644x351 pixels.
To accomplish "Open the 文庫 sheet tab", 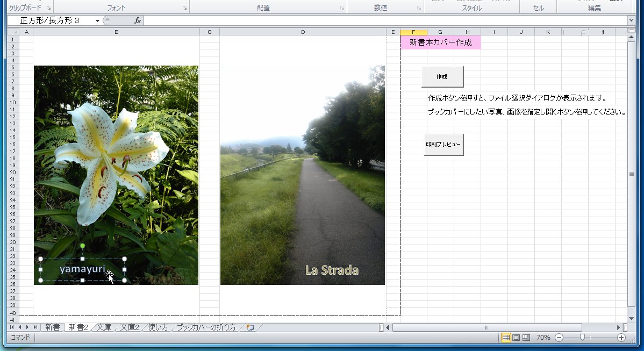I will 104,327.
